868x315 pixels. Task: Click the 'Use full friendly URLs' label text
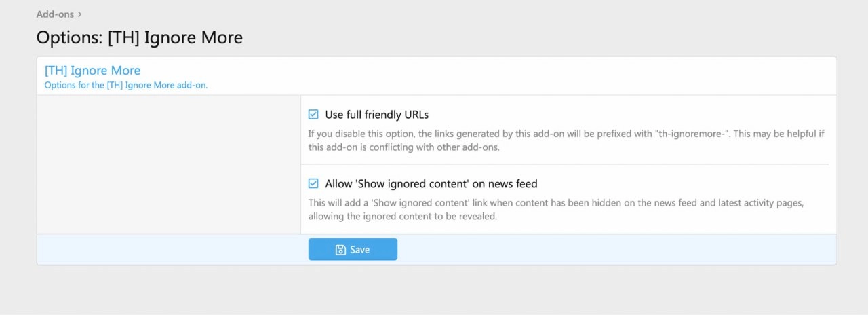pos(376,115)
